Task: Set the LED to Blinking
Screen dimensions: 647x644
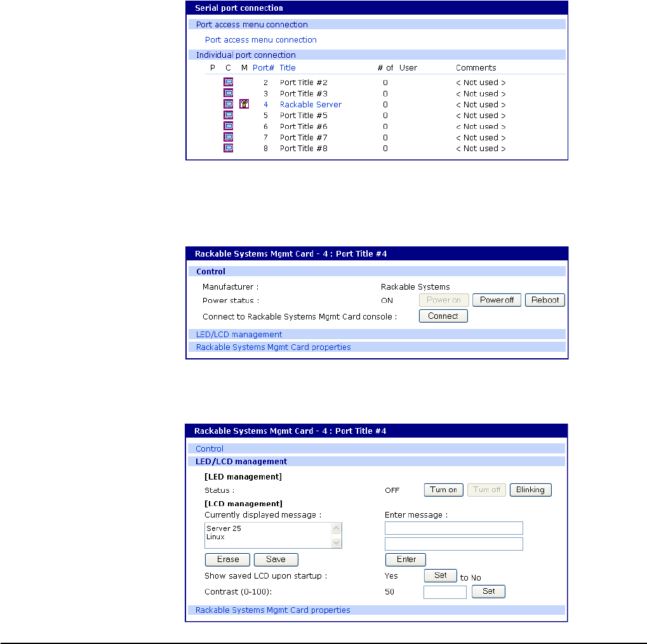Action: [531, 490]
